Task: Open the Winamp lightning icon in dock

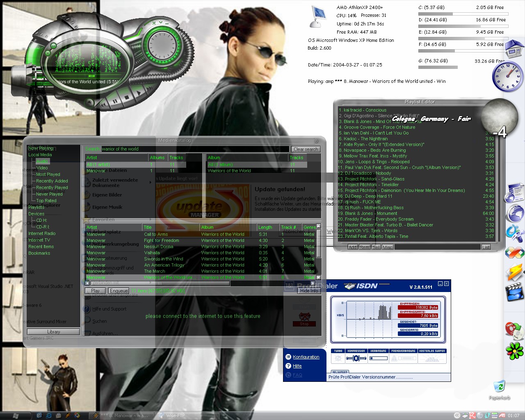Action: [x=514, y=272]
